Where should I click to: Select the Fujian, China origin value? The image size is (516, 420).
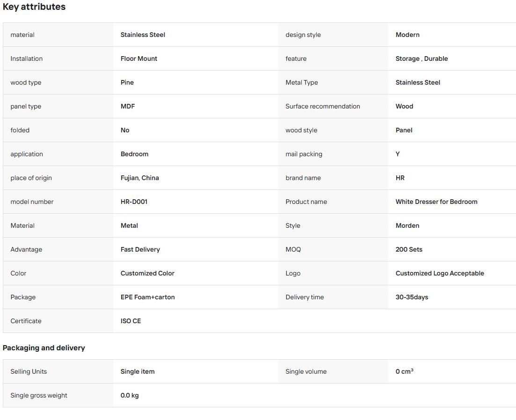point(139,178)
